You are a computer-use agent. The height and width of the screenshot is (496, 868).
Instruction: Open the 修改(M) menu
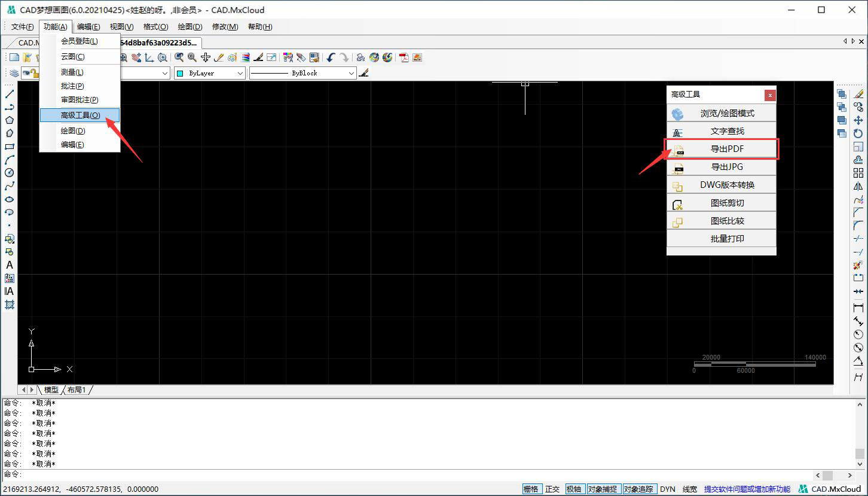coord(225,27)
